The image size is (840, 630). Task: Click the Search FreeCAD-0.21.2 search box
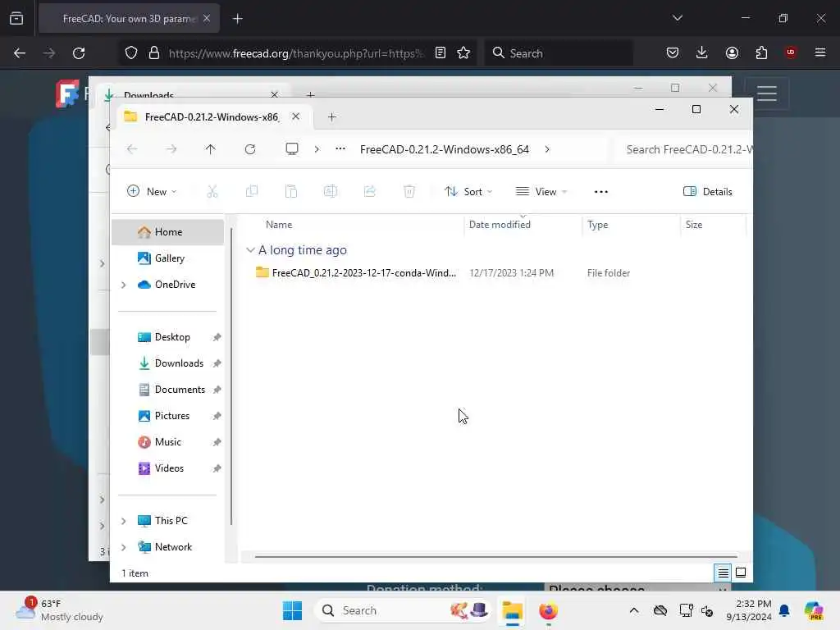coord(684,149)
